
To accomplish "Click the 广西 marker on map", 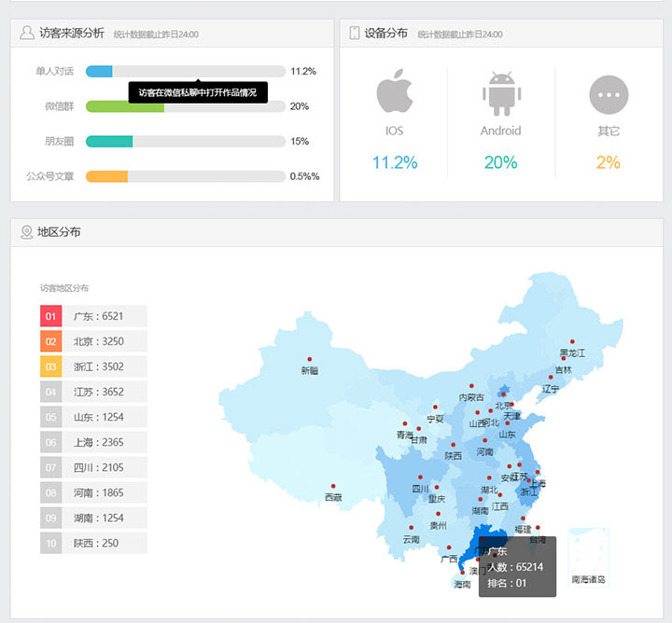I will [449, 547].
